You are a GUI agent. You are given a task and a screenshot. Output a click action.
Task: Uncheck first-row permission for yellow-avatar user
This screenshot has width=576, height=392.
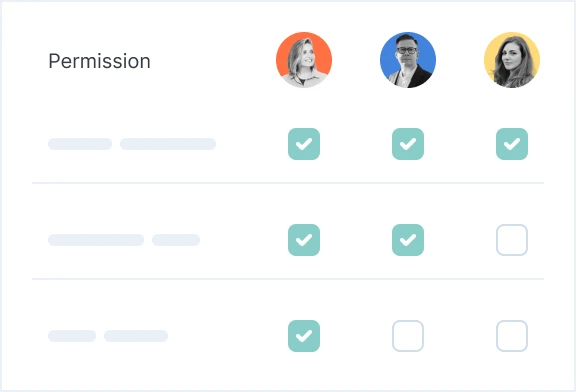(512, 144)
